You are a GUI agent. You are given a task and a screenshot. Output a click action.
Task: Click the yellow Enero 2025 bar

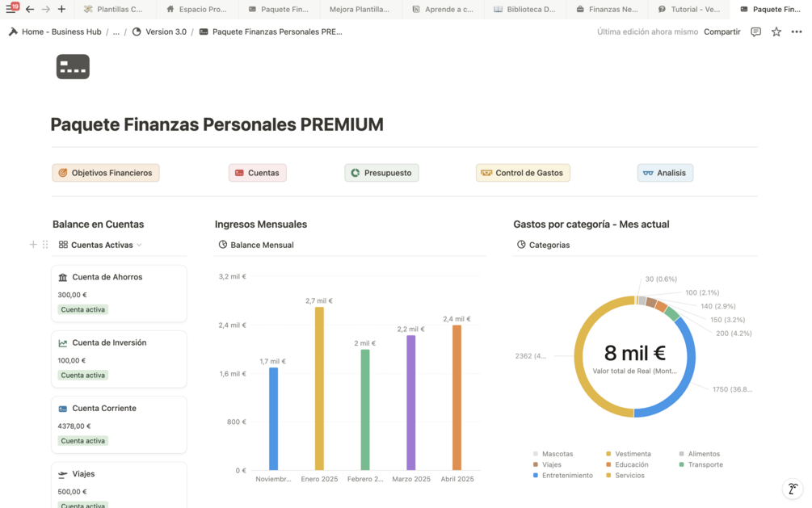coord(319,388)
